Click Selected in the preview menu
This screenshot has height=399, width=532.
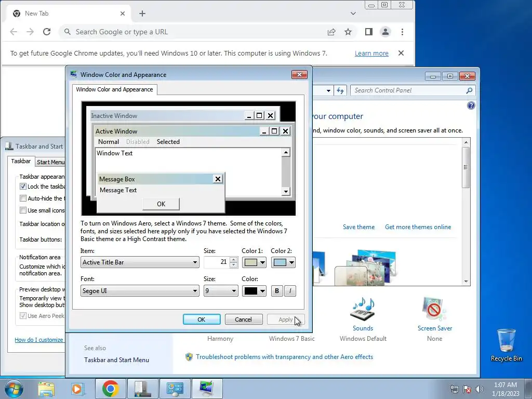(168, 142)
